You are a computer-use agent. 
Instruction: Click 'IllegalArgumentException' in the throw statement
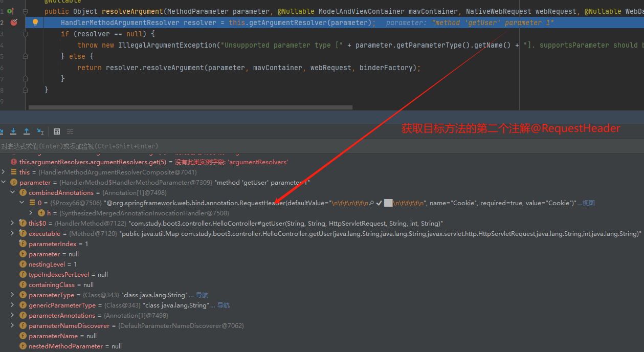pos(167,45)
